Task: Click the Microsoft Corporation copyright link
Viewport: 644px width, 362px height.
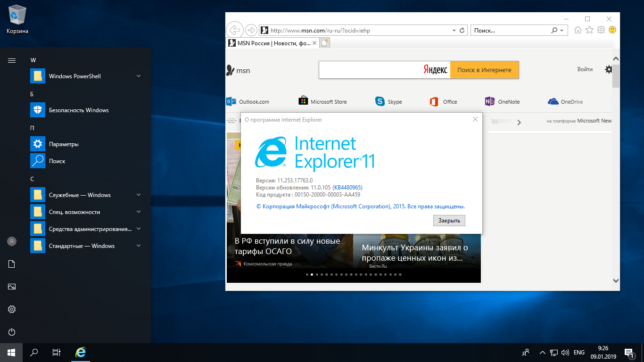Action: point(361,206)
